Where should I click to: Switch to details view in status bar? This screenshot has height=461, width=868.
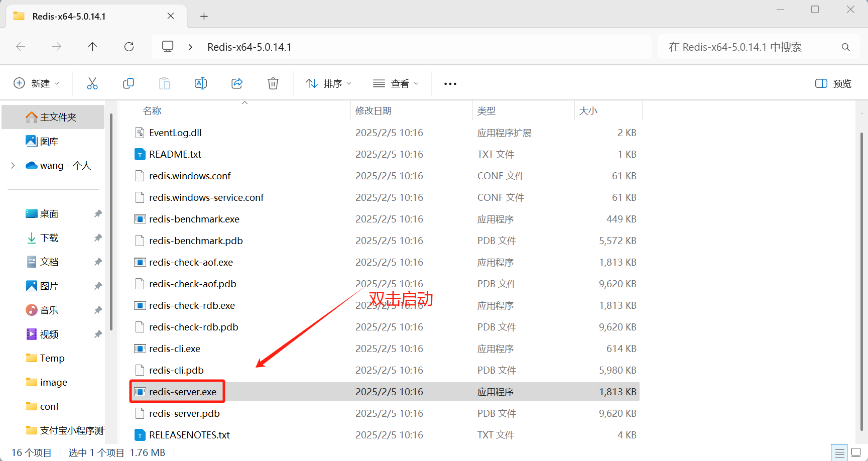point(839,452)
